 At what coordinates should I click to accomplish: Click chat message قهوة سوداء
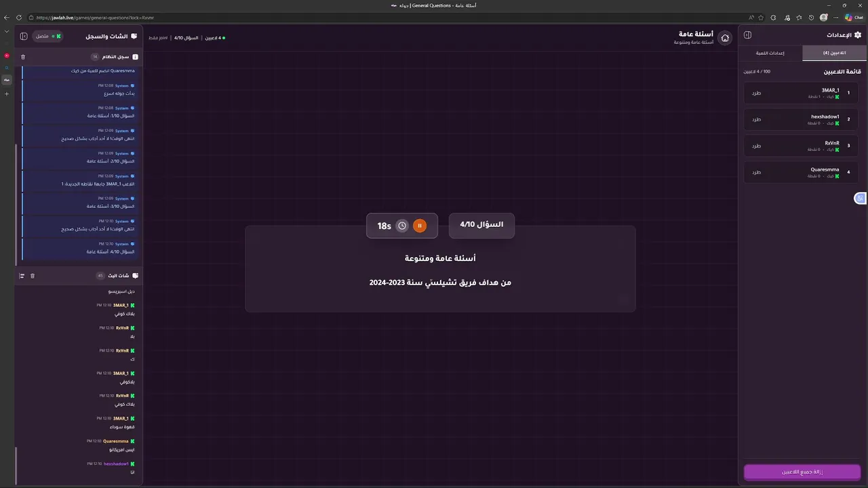click(123, 427)
